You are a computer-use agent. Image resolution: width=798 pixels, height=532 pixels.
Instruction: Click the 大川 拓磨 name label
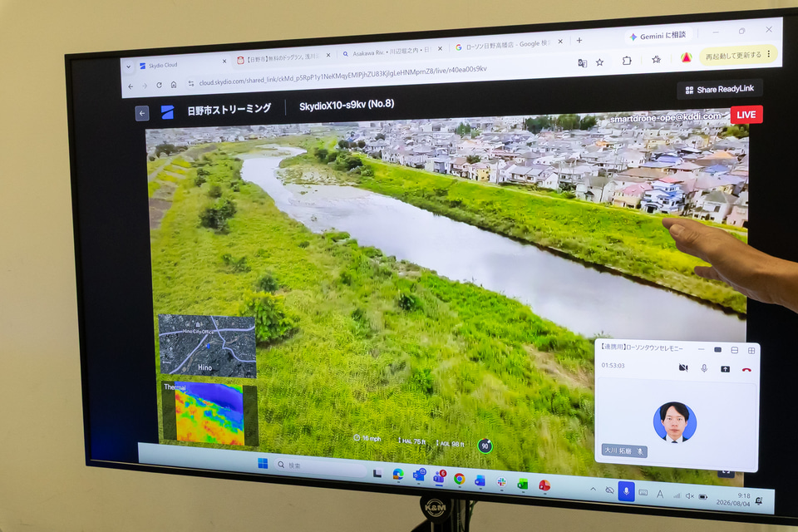(624, 451)
